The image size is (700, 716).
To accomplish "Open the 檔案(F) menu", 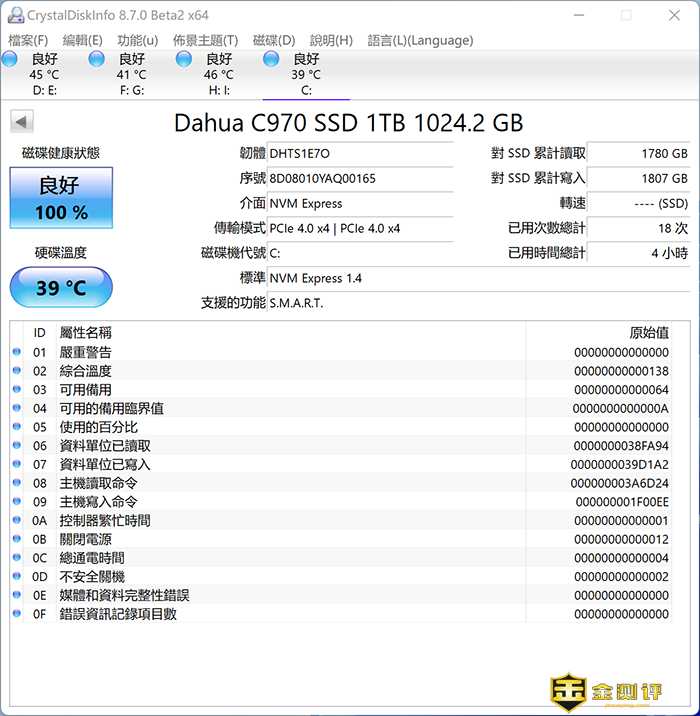I will [28, 40].
